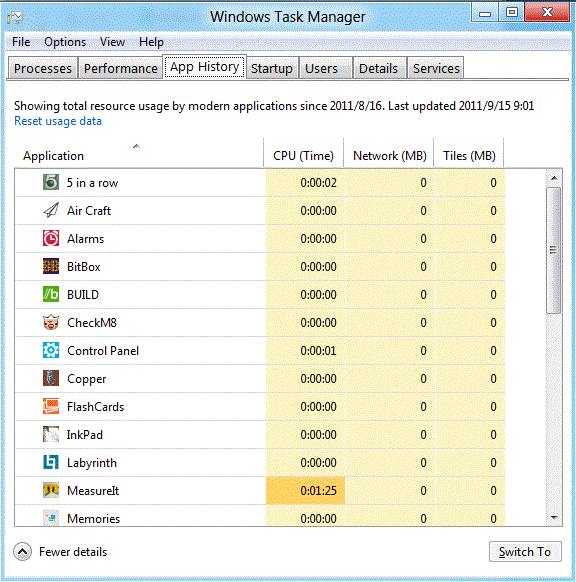Select the InkPad row name
The image size is (576, 582).
pyautogui.click(x=85, y=435)
